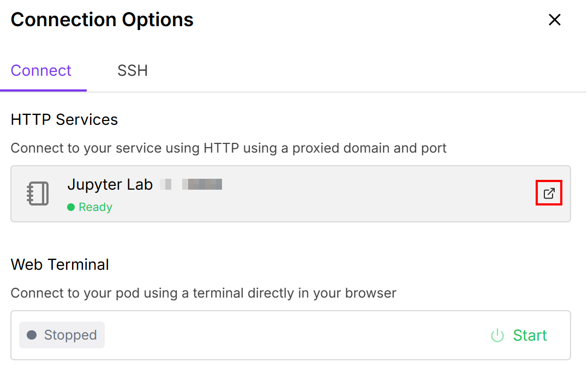Click the Jupyter Lab service name
This screenshot has height=369, width=588.
tap(110, 184)
